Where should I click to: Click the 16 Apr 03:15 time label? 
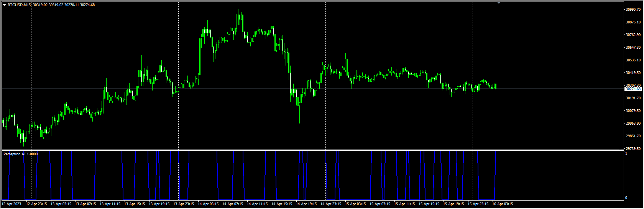point(503,204)
